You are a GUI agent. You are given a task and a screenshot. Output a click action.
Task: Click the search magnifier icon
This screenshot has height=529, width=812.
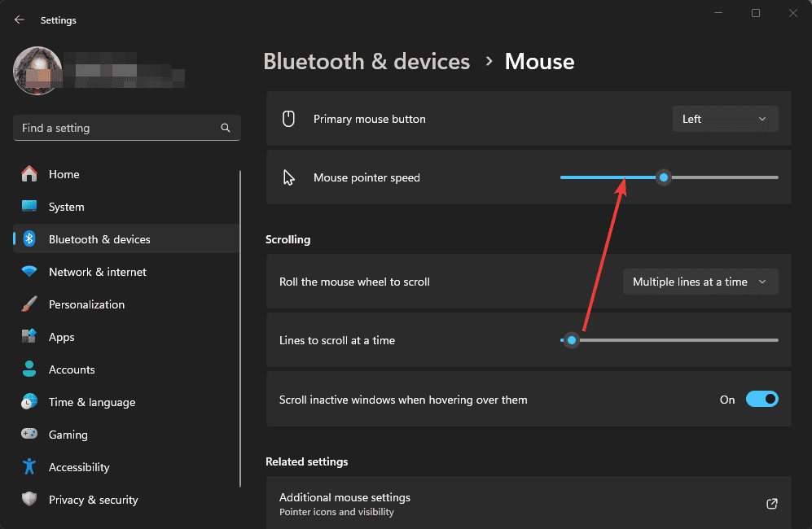[226, 128]
